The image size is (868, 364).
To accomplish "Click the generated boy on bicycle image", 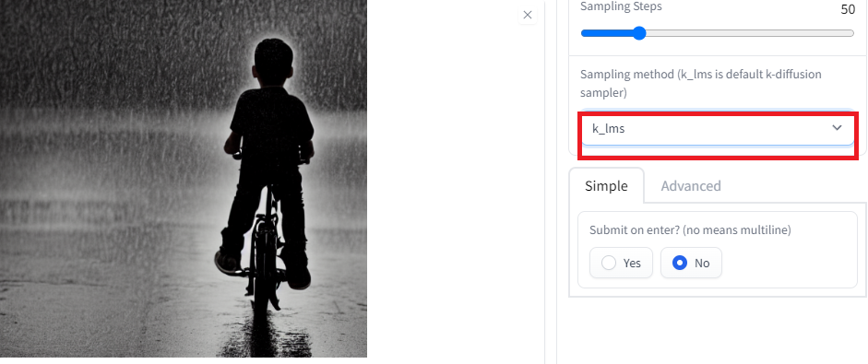I will click(x=184, y=178).
